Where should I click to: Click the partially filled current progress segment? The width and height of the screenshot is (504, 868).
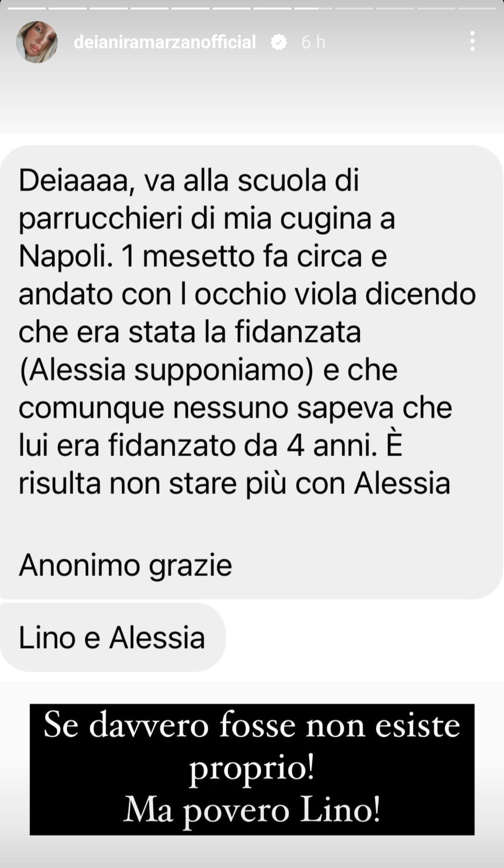click(314, 8)
